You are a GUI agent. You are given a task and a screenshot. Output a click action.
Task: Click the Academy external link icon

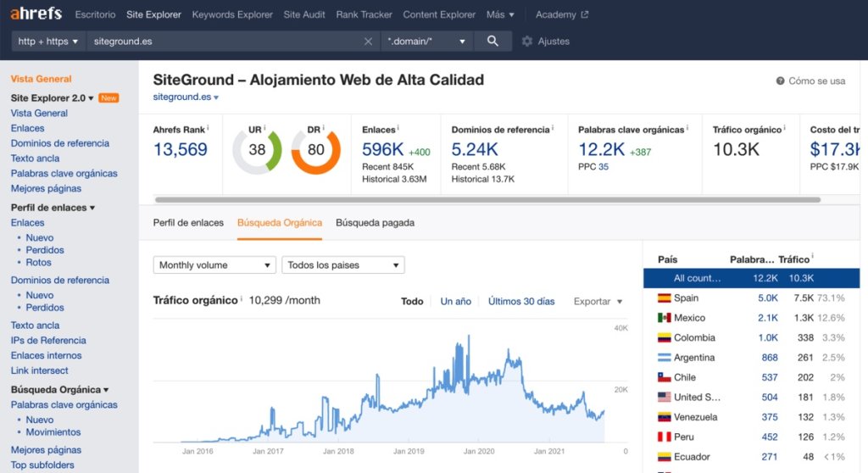585,15
